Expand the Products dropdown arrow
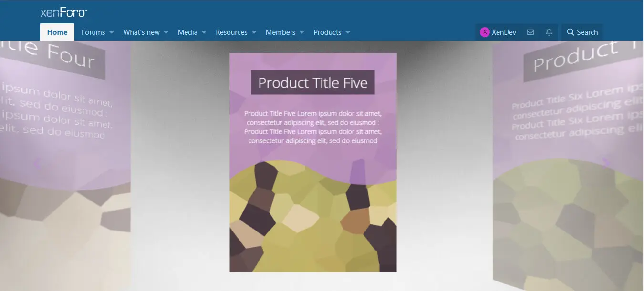Viewport: 644px width, 291px height. click(348, 32)
